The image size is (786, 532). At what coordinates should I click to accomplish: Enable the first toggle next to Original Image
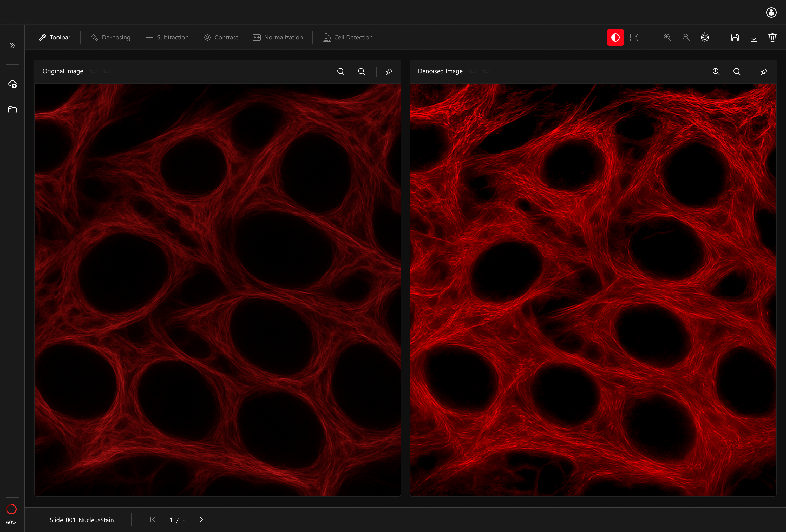[93, 71]
